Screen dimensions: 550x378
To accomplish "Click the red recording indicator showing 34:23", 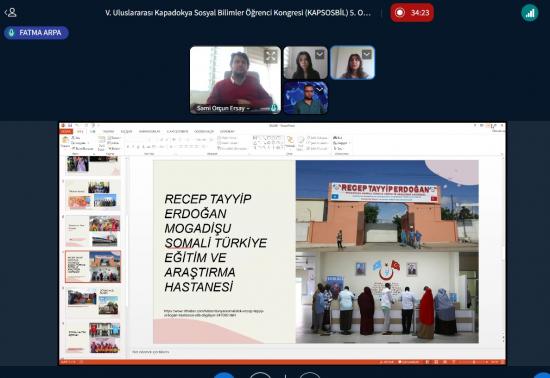I will coord(412,13).
